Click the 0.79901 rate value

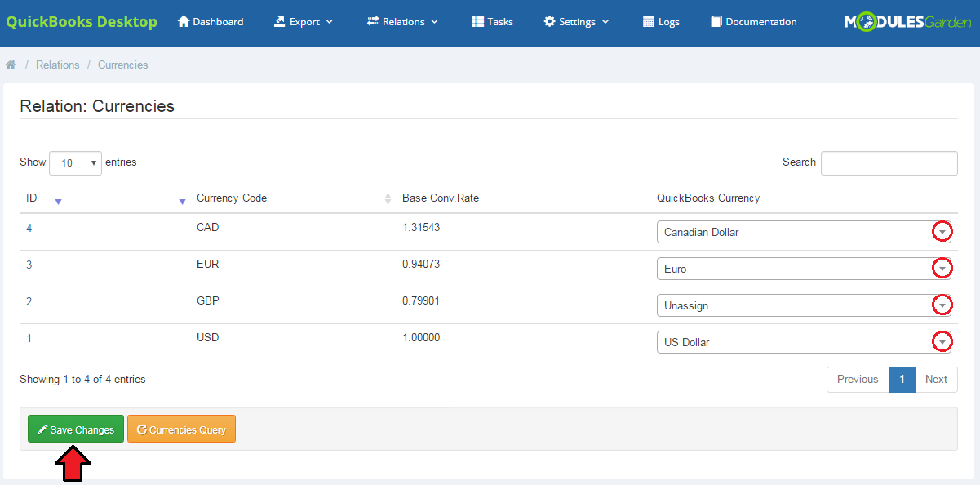pos(421,300)
